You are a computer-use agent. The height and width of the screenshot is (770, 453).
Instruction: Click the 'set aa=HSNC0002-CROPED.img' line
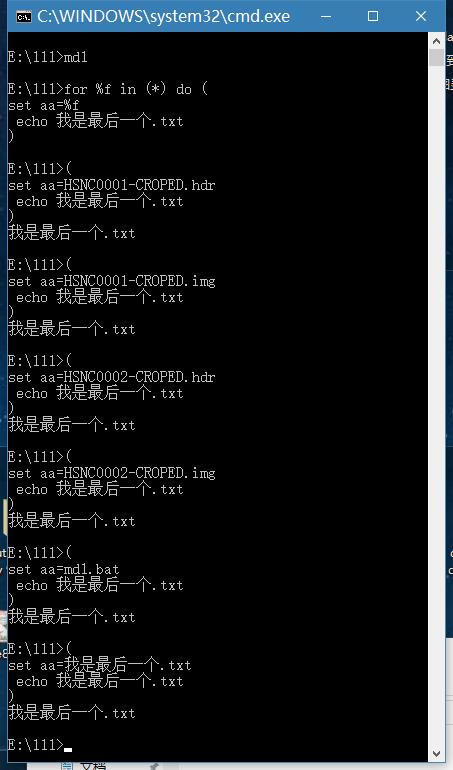(112, 473)
